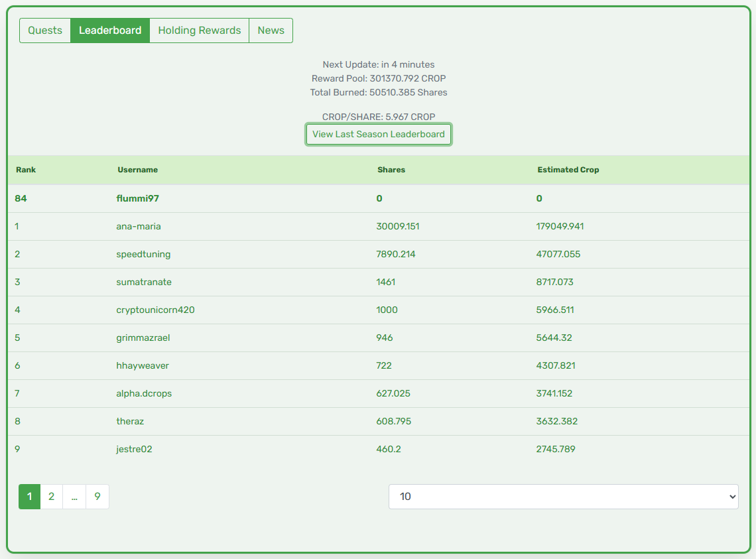Click the Shares column header
This screenshot has width=756, height=559.
click(391, 170)
